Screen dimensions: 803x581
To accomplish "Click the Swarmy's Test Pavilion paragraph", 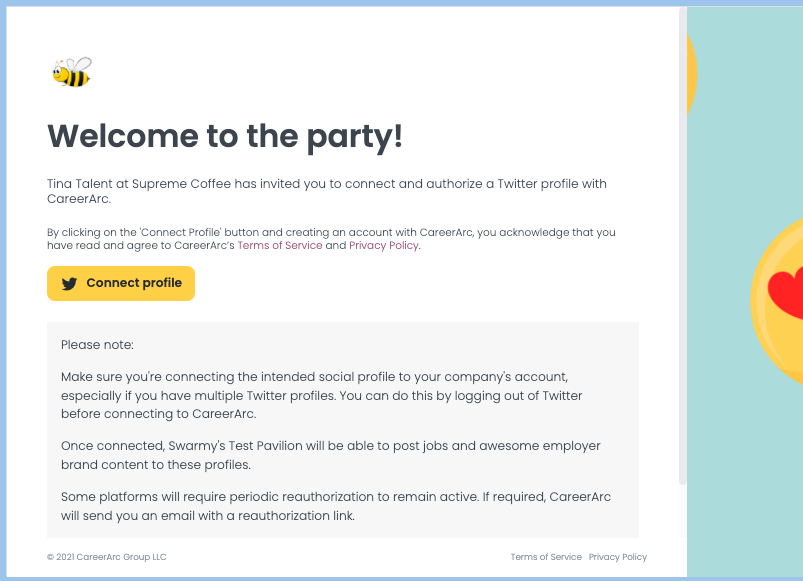I will click(x=330, y=455).
